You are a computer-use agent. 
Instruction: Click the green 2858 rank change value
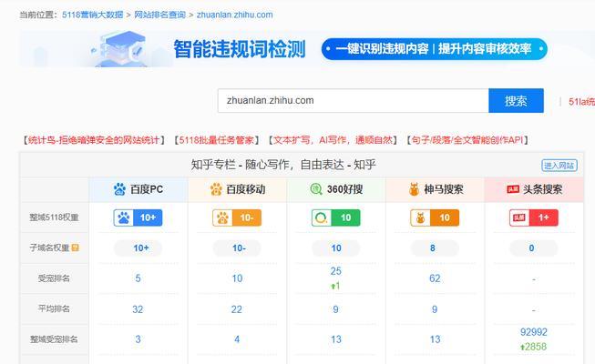coord(534,347)
